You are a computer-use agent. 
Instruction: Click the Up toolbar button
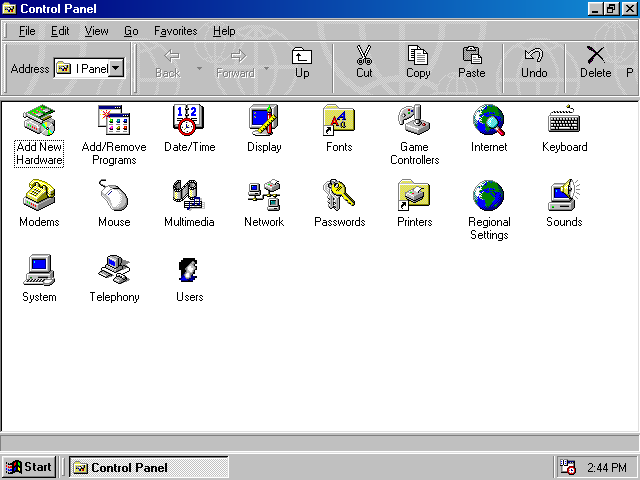coord(302,62)
